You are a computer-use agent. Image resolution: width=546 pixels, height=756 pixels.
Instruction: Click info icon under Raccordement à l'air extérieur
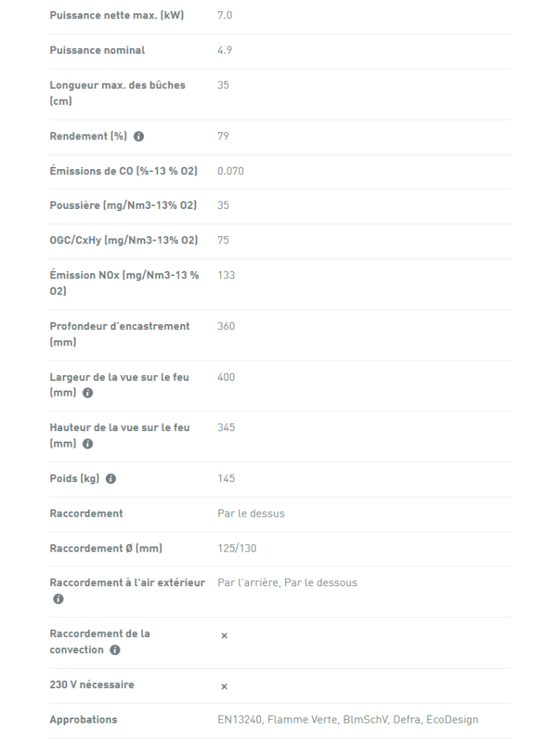coord(58,599)
